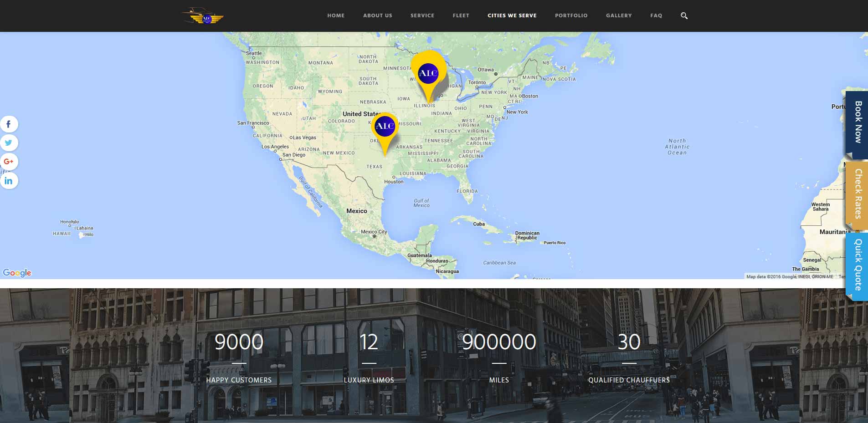This screenshot has width=868, height=423.
Task: Open the About Us page
Action: (x=378, y=15)
